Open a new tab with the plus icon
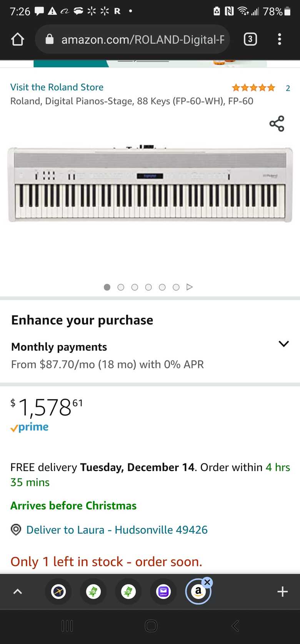Image resolution: width=300 pixels, height=644 pixels. pos(282,592)
